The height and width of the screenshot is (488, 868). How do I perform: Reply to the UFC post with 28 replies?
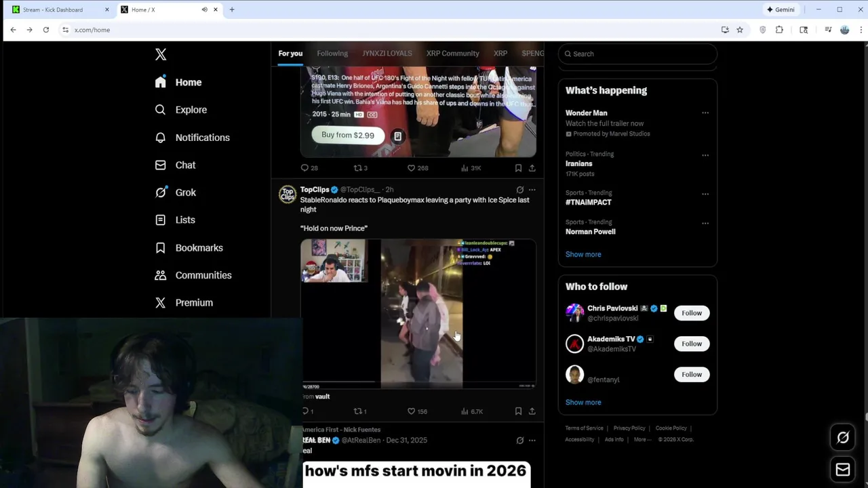pyautogui.click(x=309, y=168)
